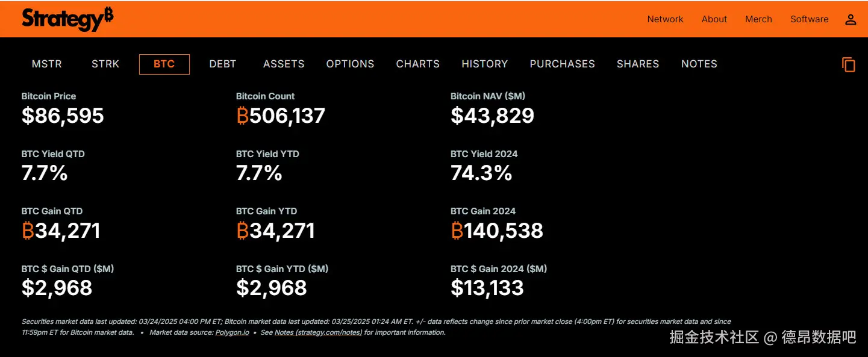This screenshot has height=357, width=868.
Task: Switch to the MSTR tab
Action: point(47,64)
